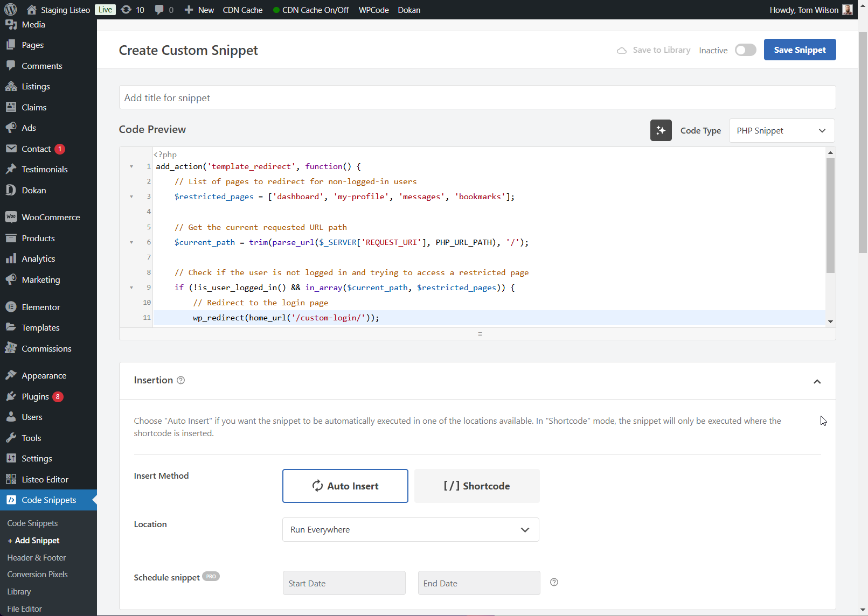The width and height of the screenshot is (868, 616).
Task: Click the AI code generator sparkle icon
Action: [661, 130]
